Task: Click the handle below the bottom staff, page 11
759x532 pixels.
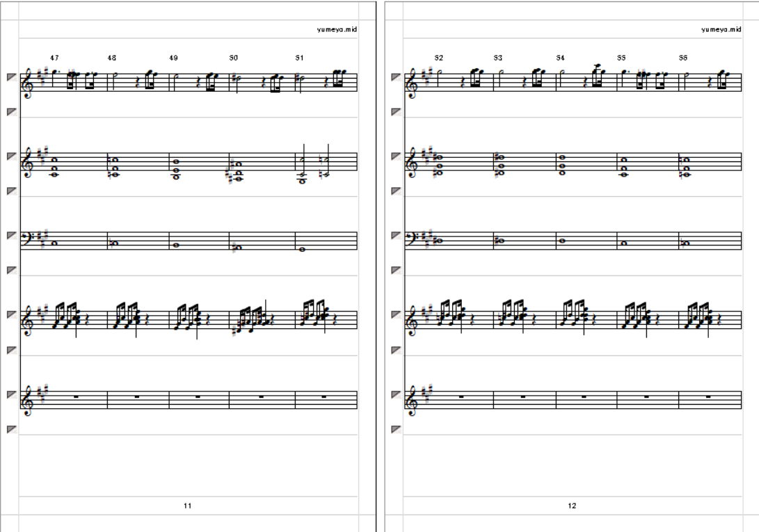Action: click(x=12, y=429)
